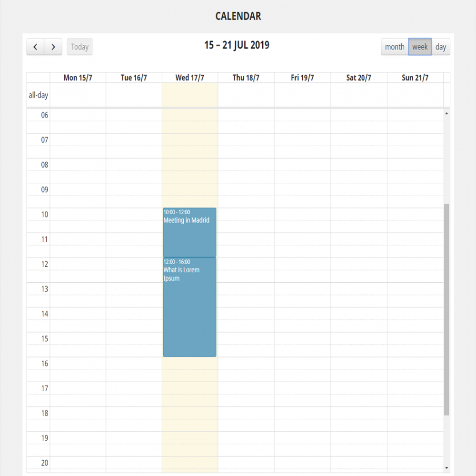Go to the next week
Image resolution: width=476 pixels, height=476 pixels.
pyautogui.click(x=53, y=47)
